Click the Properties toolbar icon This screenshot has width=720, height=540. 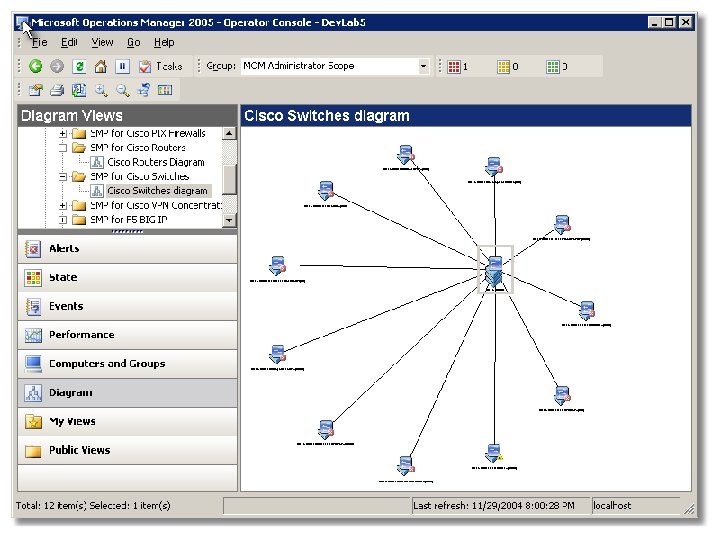pos(35,90)
